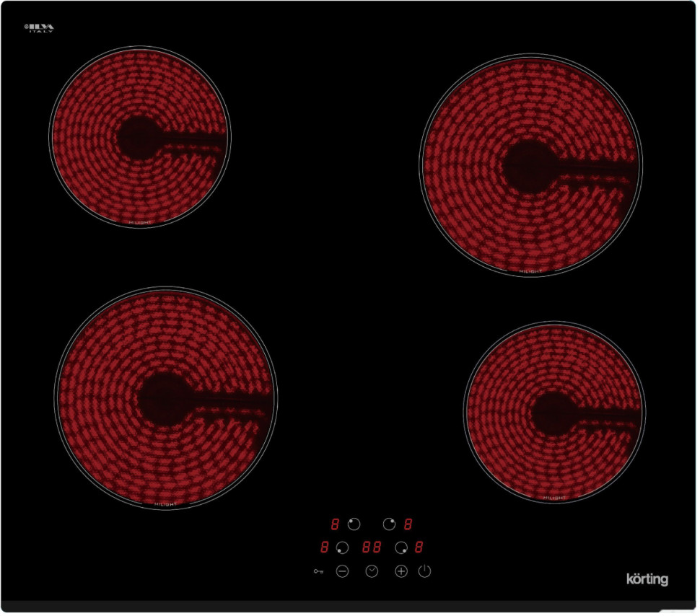Click the bottom-right zone heat level display
Viewport: 700px width, 616px height.
419,547
